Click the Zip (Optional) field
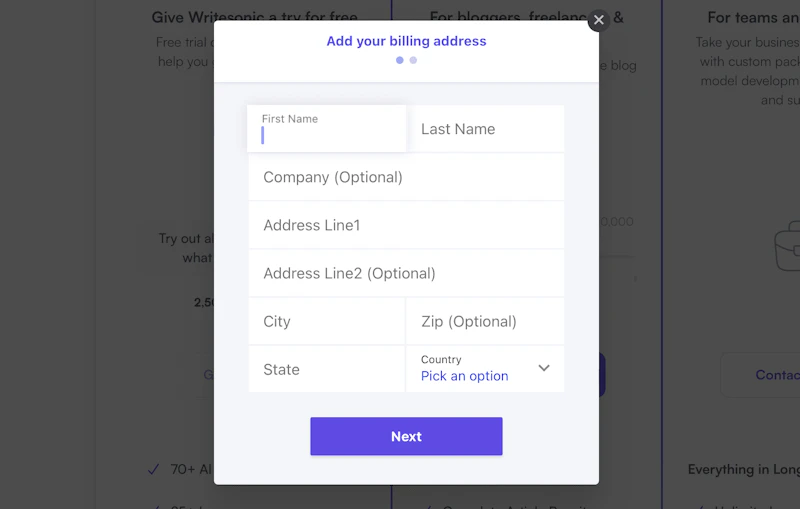The height and width of the screenshot is (509, 800). tap(485, 321)
